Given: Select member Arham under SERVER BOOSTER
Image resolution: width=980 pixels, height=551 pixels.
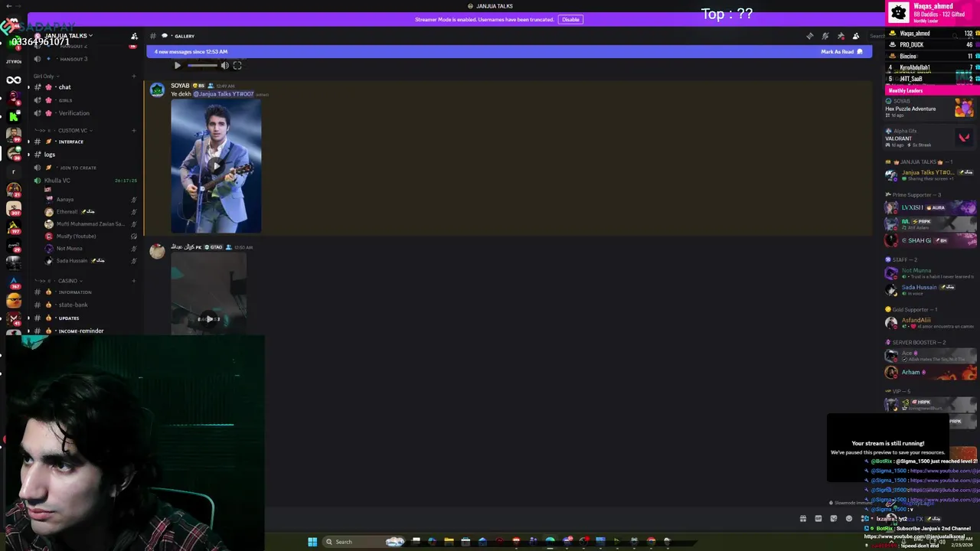Looking at the screenshot, I should [x=931, y=373].
